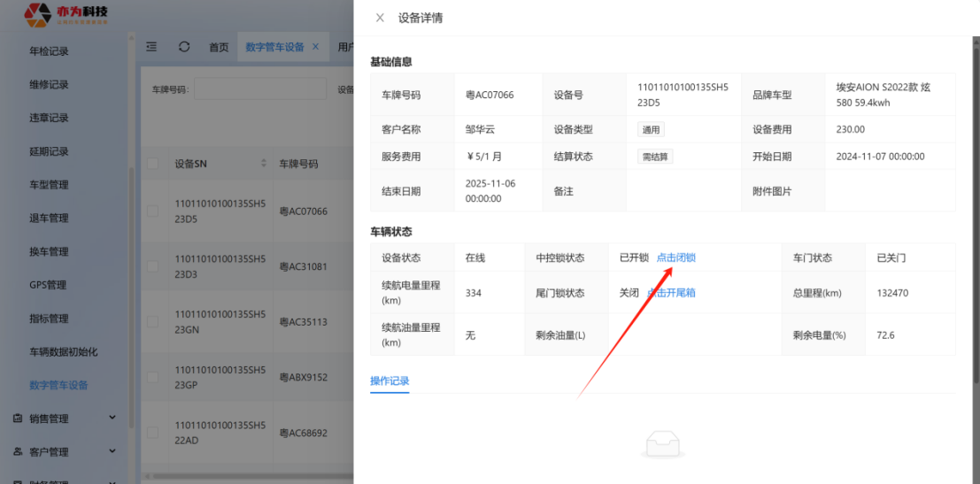Sort by 设备SN column arrows
The image size is (980, 484).
(264, 164)
